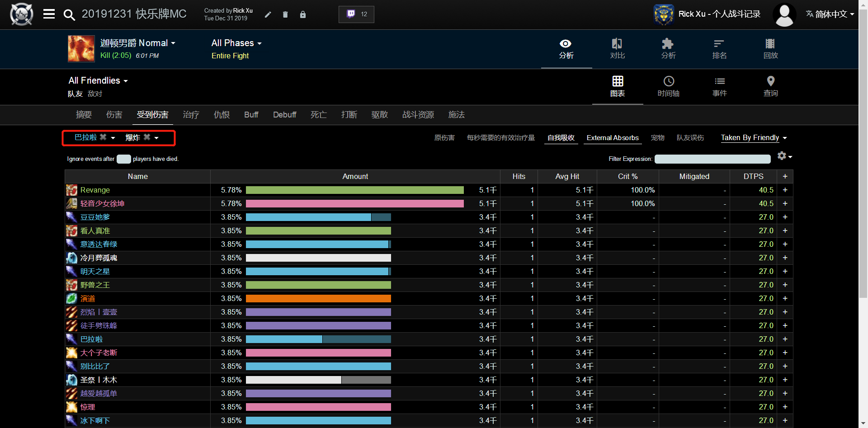Expand the All Phases dropdown
The height and width of the screenshot is (428, 868).
(236, 43)
